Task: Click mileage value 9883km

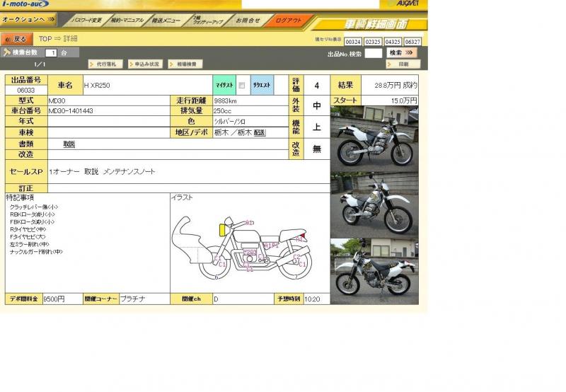Action: pyautogui.click(x=225, y=100)
